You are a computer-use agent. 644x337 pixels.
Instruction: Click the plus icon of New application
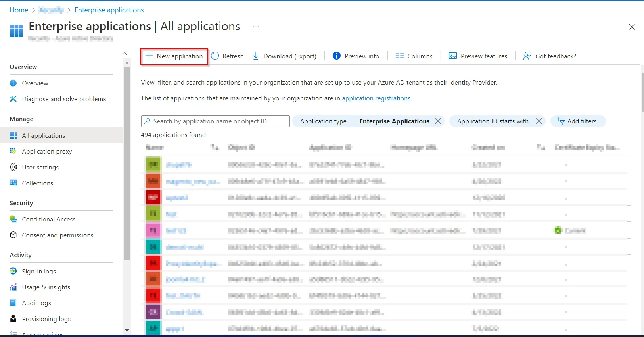click(x=149, y=56)
